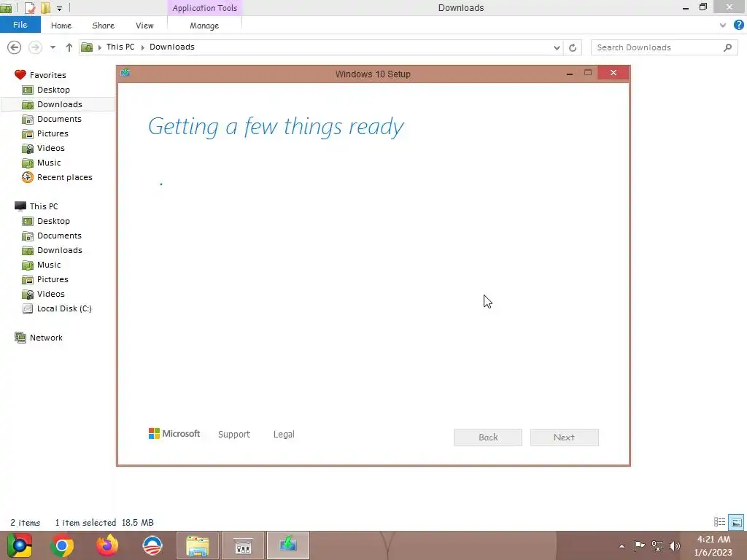Close the Windows 10 Setup window

(613, 73)
